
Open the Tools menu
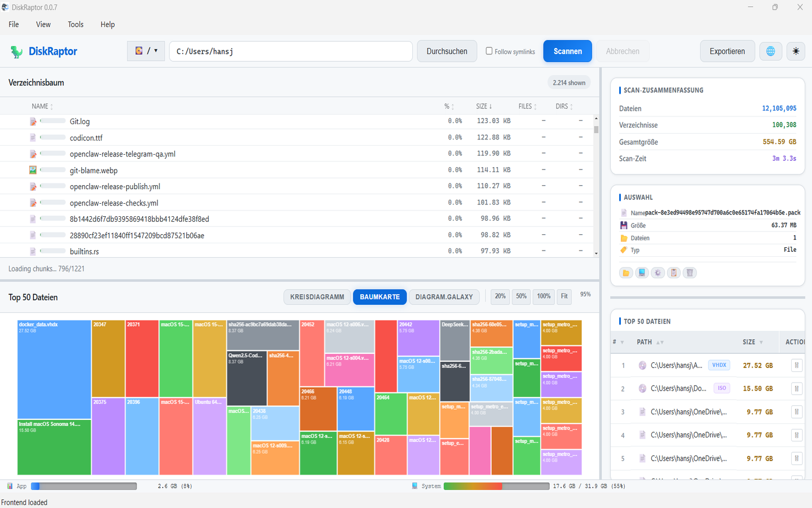[76, 24]
